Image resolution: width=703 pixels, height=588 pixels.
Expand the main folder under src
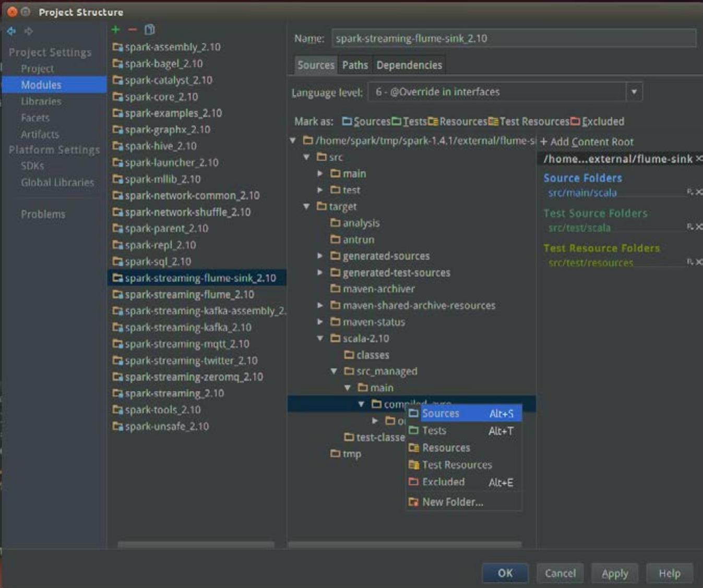tap(320, 174)
